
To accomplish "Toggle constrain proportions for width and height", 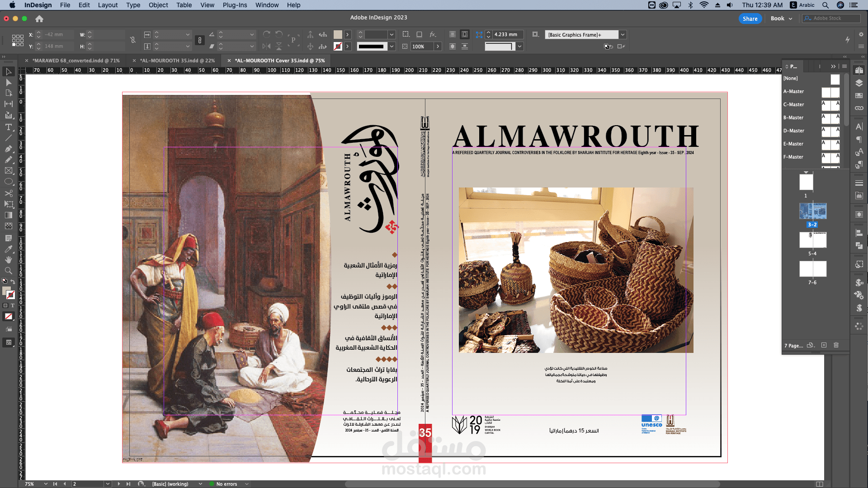I will pyautogui.click(x=133, y=40).
